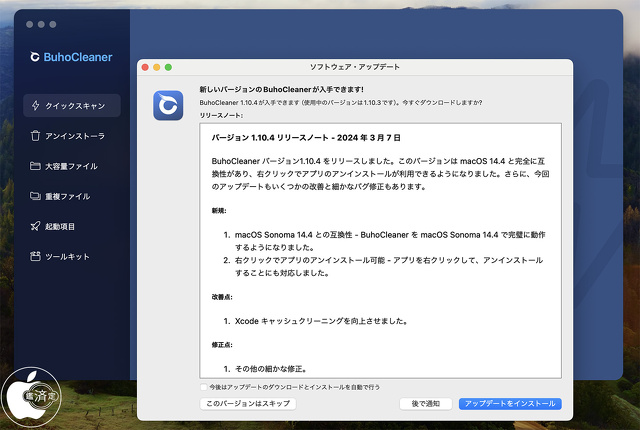
Task: Click item macOS Sonoma 14.4 との互換性
Action: [390, 241]
